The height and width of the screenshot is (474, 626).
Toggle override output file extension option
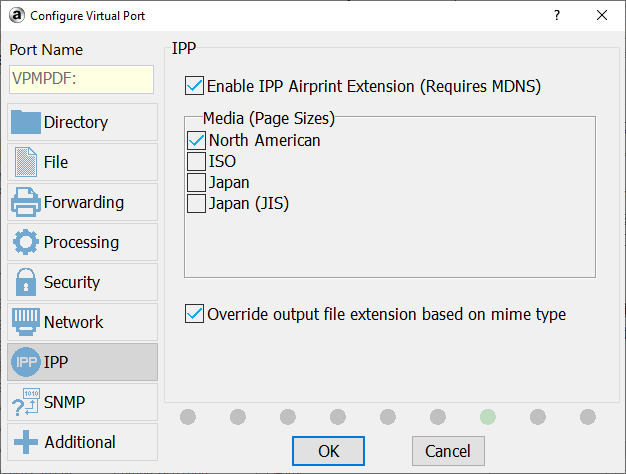pyautogui.click(x=195, y=314)
